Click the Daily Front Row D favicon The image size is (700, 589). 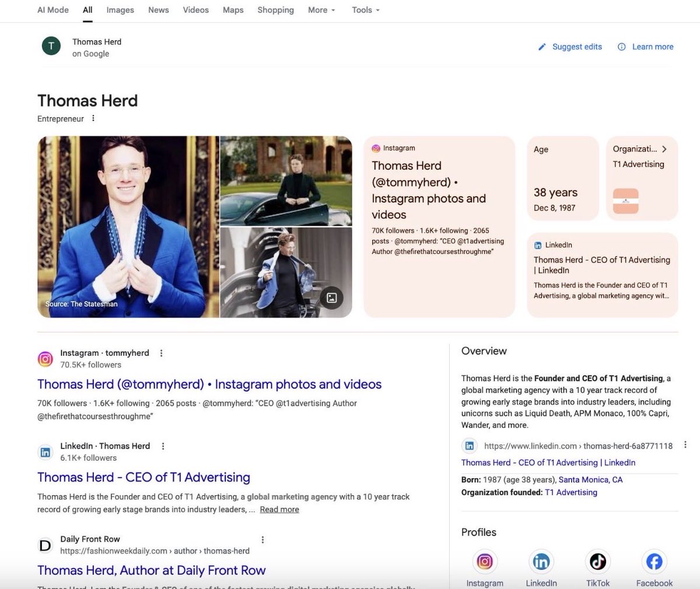click(45, 545)
